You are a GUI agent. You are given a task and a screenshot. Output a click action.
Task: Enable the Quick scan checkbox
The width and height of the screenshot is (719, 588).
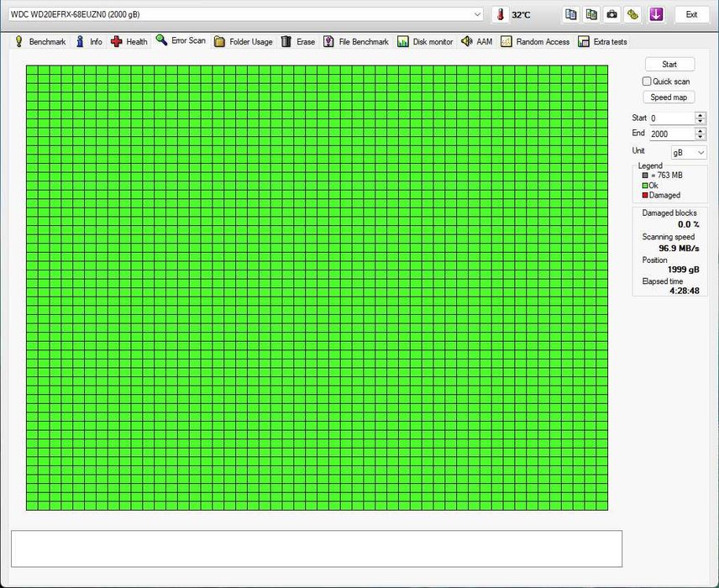pyautogui.click(x=647, y=81)
